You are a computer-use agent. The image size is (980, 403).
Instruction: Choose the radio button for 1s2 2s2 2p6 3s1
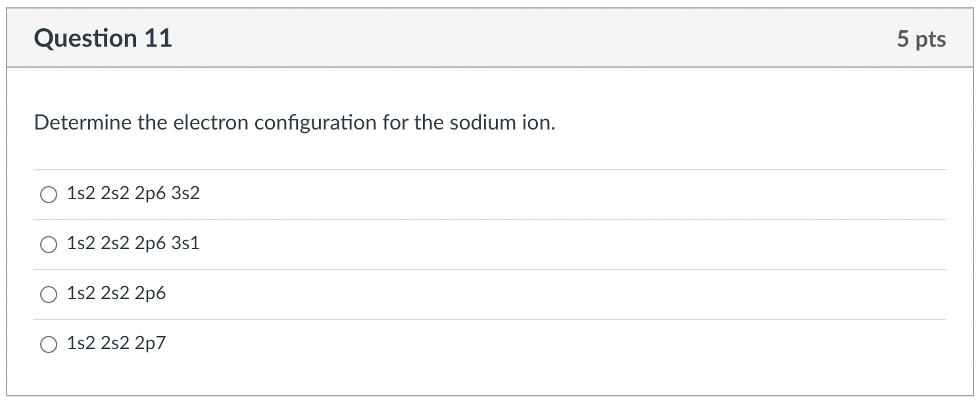tap(48, 245)
